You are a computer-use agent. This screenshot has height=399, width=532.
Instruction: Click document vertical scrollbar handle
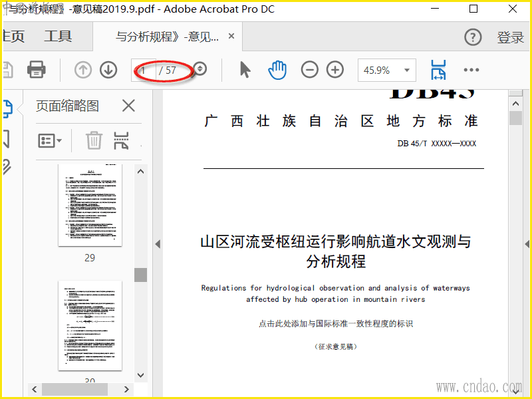coord(516,118)
